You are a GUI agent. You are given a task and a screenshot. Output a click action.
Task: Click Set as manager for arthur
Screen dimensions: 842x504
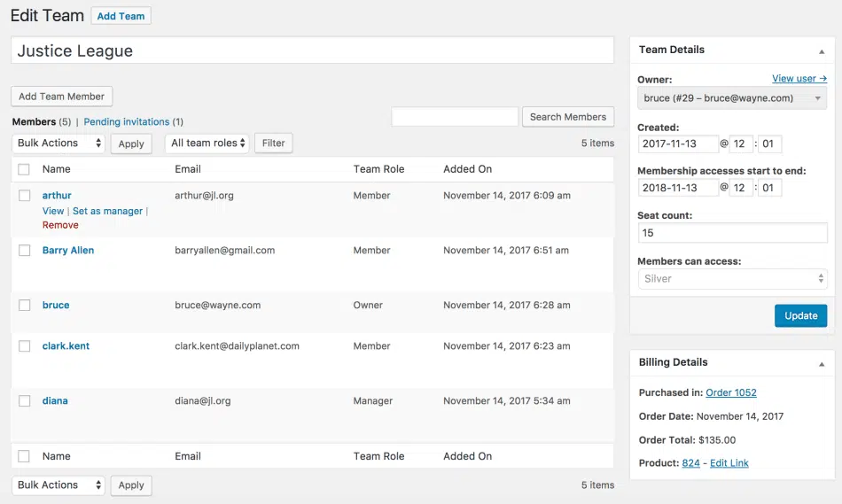[107, 211]
